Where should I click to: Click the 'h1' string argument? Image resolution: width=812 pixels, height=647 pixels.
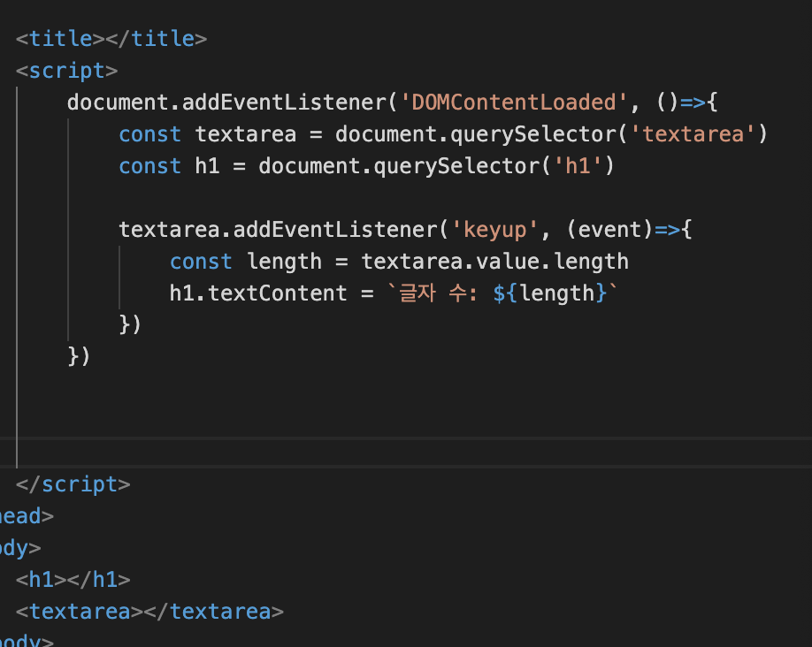pyautogui.click(x=578, y=166)
